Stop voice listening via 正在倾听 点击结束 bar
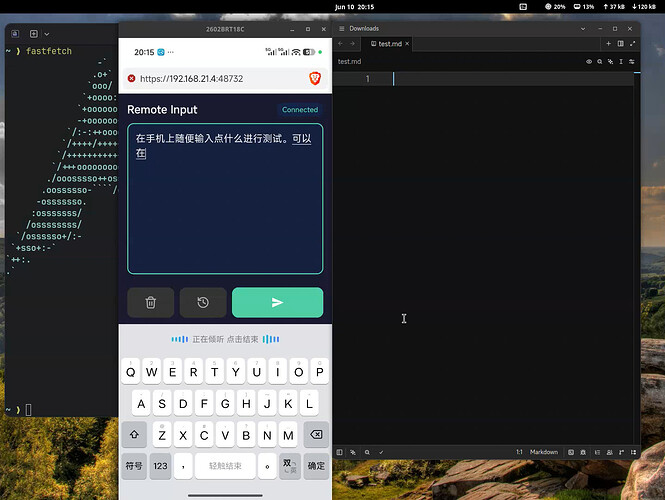This screenshot has width=665, height=500. pyautogui.click(x=225, y=339)
